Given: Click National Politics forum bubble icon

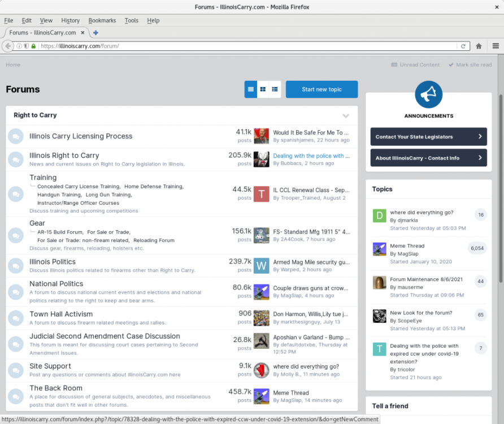Looking at the screenshot, I should 16,292.
